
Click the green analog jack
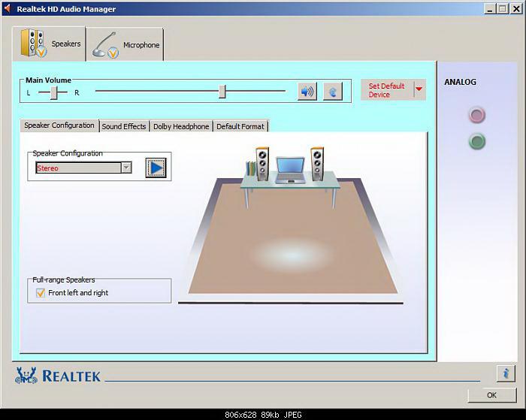click(476, 141)
